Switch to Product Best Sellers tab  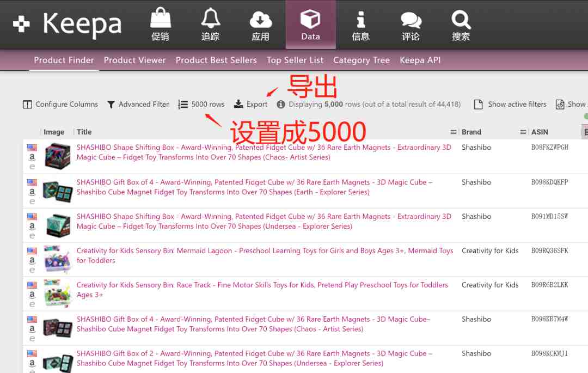[x=216, y=60]
